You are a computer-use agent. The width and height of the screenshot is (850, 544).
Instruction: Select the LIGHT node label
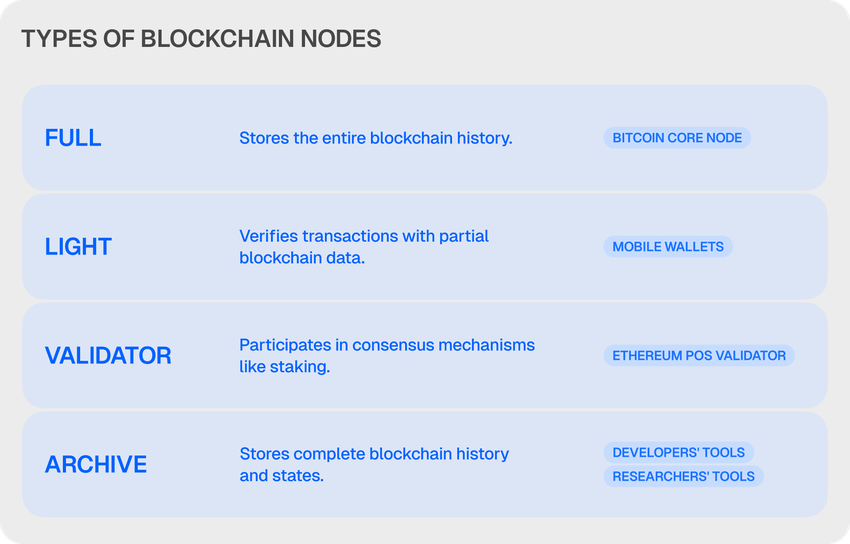coord(78,247)
